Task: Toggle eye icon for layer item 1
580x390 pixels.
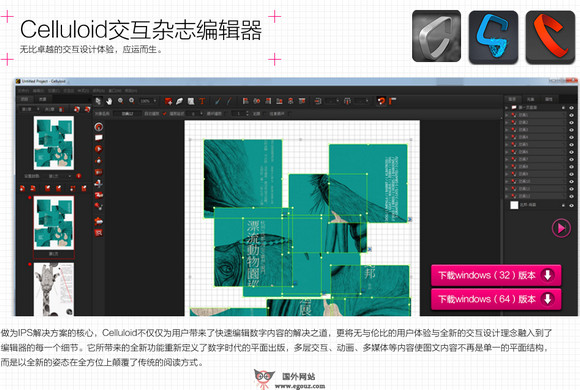Action: point(571,115)
